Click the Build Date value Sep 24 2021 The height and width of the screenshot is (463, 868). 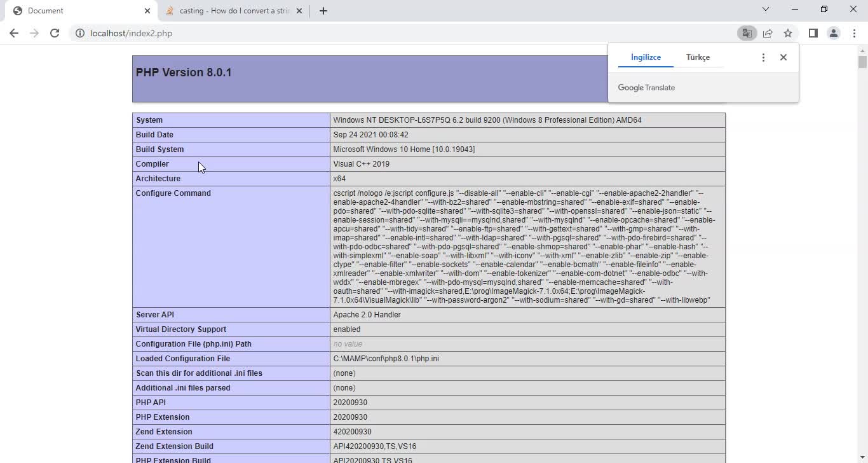coord(370,135)
